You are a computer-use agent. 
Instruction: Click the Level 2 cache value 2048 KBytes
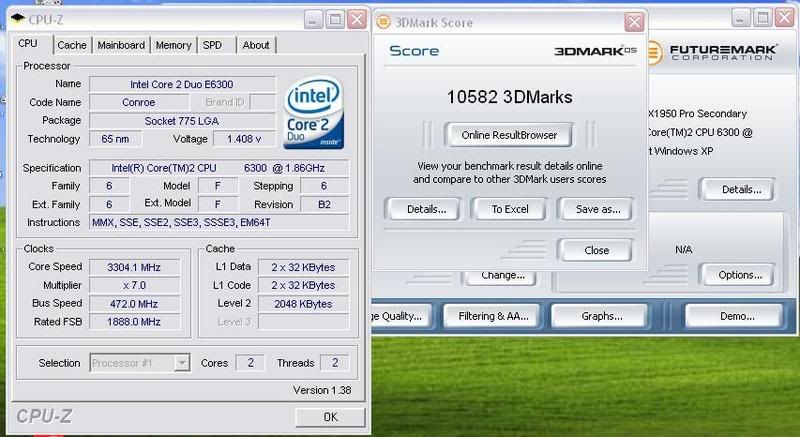click(303, 304)
